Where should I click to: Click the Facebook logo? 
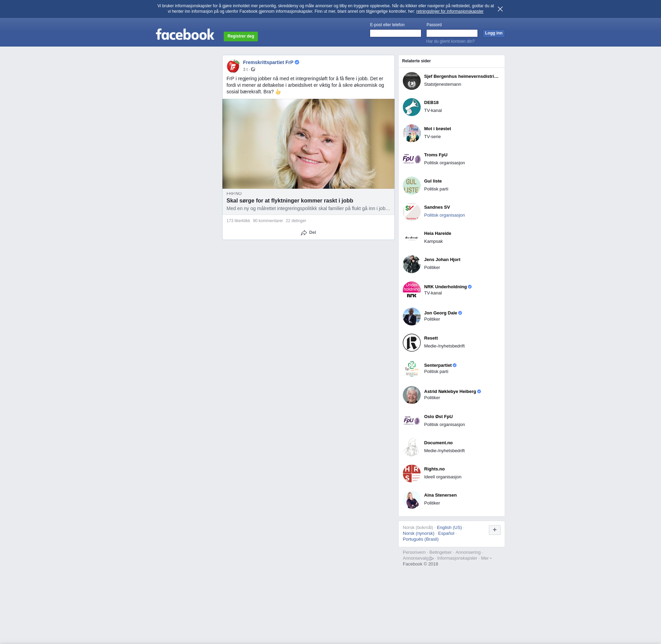[185, 34]
